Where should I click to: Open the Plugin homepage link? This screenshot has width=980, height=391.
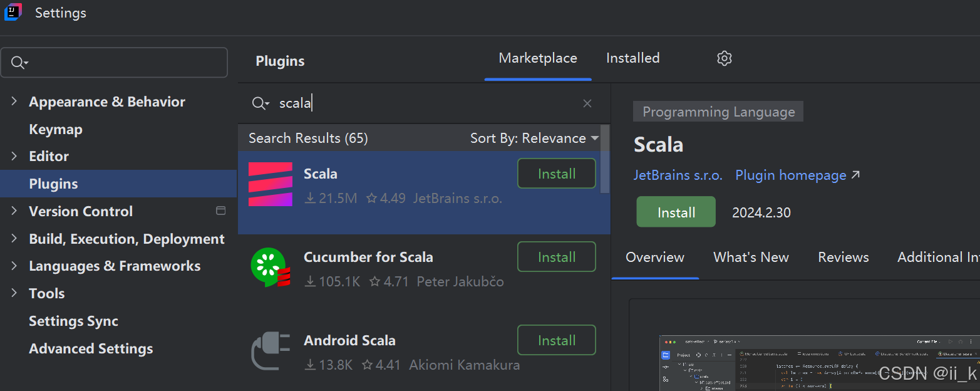coord(790,175)
